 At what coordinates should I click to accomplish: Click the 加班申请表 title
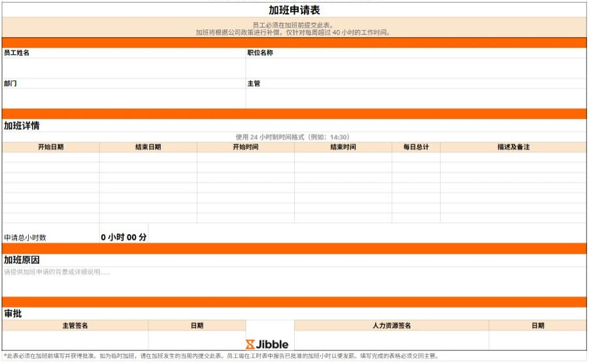294,10
